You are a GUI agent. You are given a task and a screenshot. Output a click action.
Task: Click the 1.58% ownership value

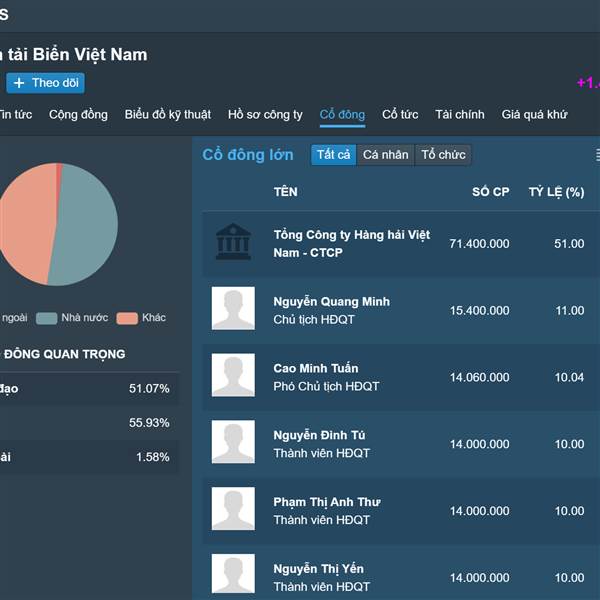click(x=153, y=457)
